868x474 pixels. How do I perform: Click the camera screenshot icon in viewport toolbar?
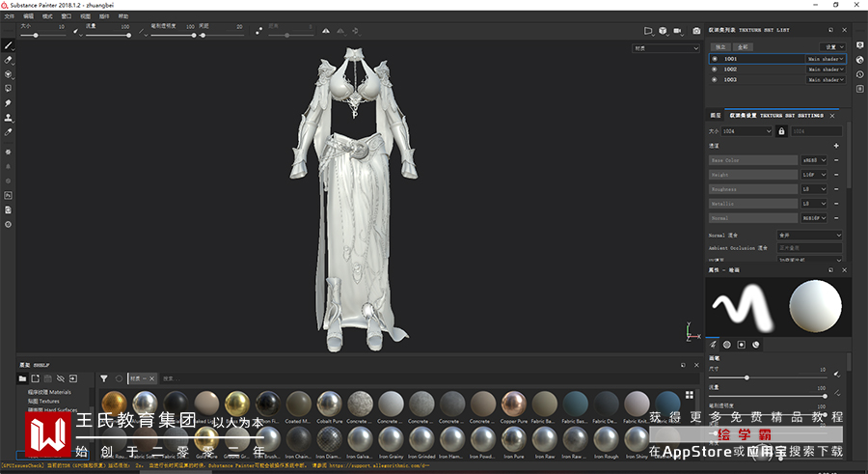[696, 31]
